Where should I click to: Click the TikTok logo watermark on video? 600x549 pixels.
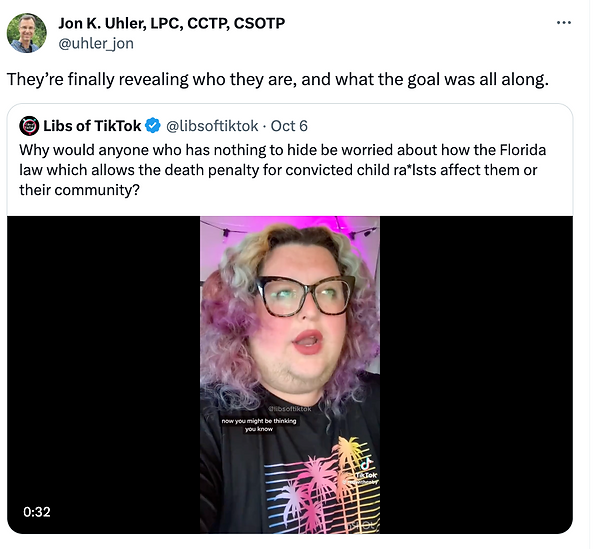click(366, 469)
